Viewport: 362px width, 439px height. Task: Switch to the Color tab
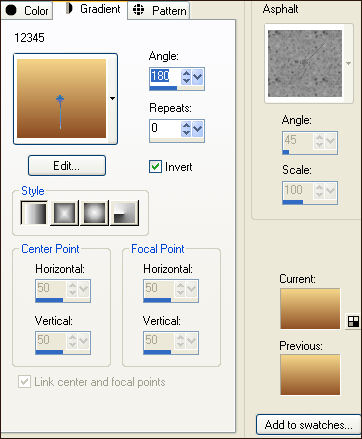[27, 11]
